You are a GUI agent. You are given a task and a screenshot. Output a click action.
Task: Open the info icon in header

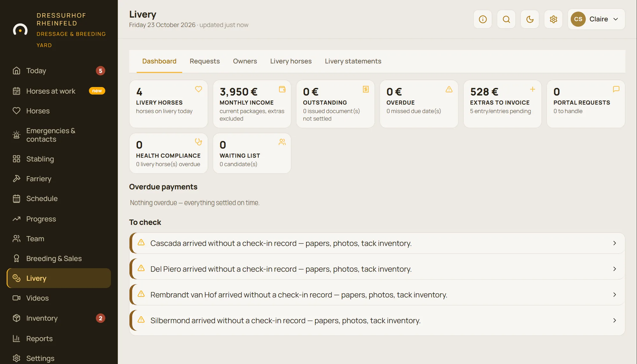[x=483, y=19]
